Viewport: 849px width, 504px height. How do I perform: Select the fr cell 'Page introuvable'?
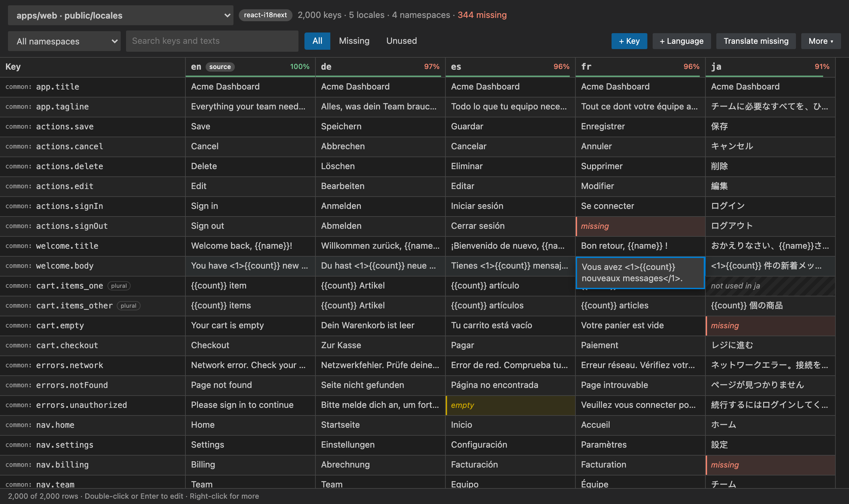coord(640,385)
